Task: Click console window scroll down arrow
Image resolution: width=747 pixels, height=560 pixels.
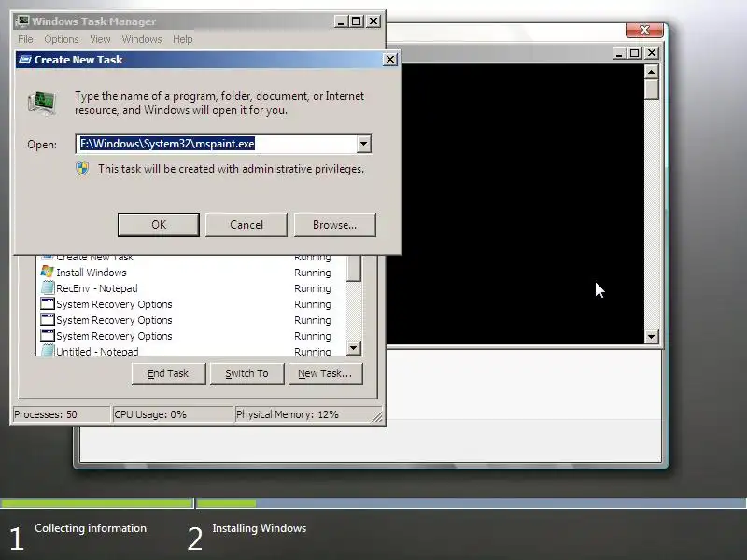Action: (x=651, y=337)
